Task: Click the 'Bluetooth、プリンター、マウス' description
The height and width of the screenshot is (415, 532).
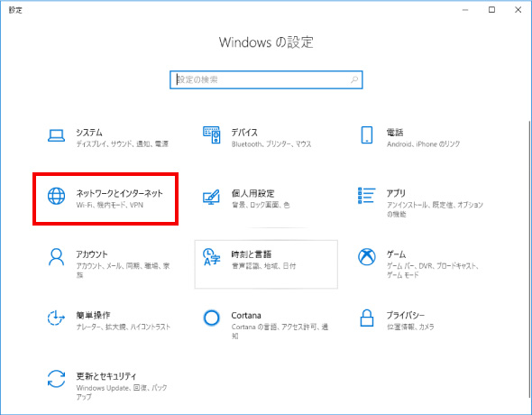Action: pos(271,144)
